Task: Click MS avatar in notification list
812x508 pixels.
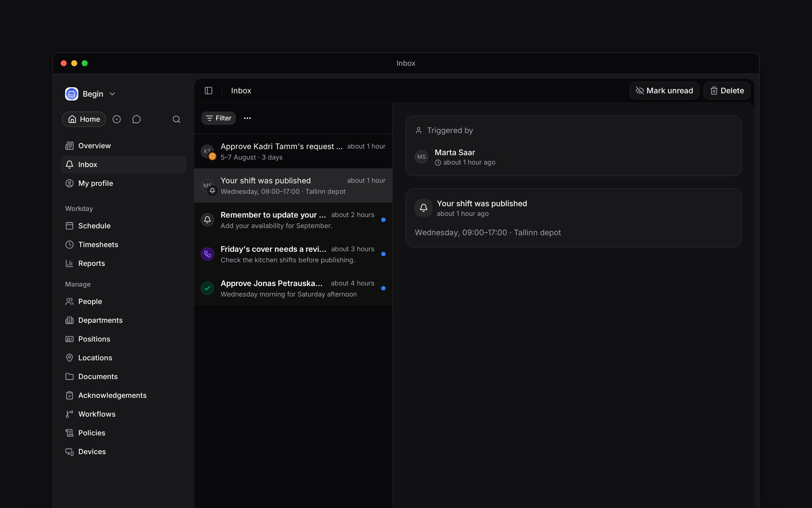Action: click(208, 186)
